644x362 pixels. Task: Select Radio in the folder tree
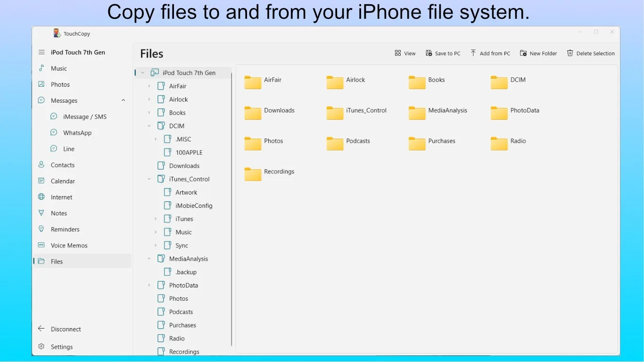177,338
